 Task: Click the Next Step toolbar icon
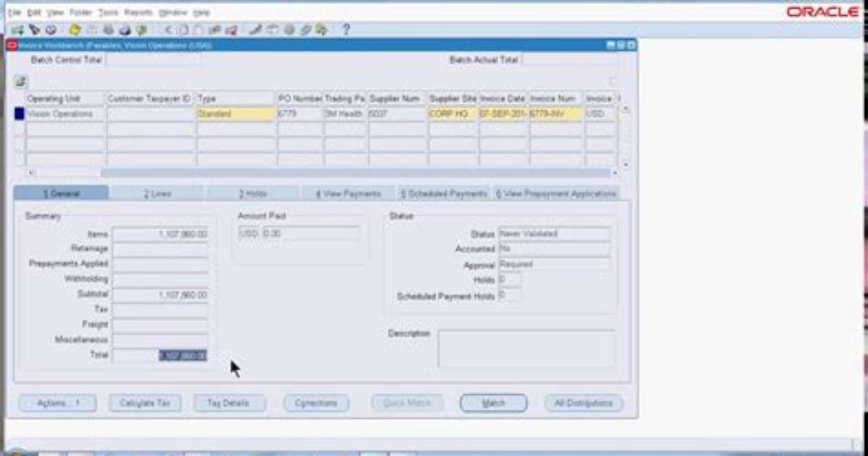point(92,30)
